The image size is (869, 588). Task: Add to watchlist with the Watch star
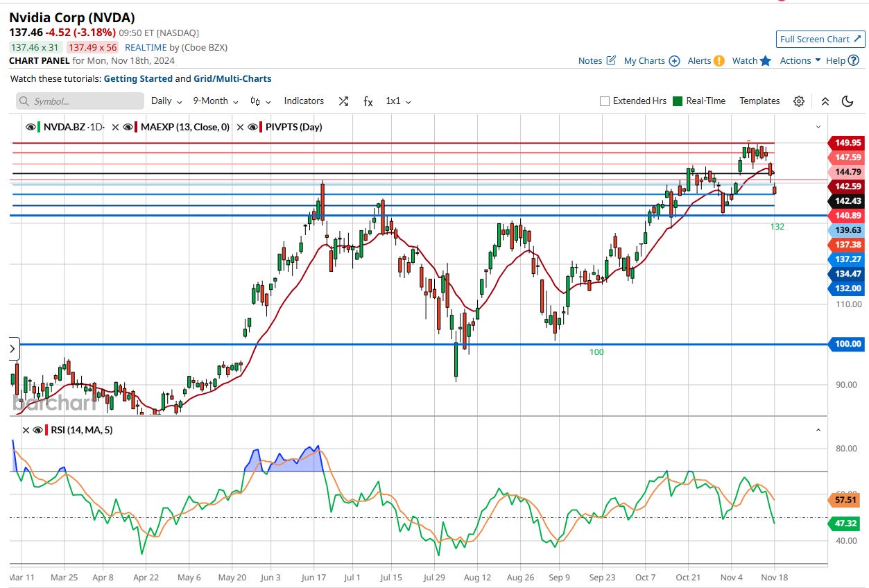(766, 60)
